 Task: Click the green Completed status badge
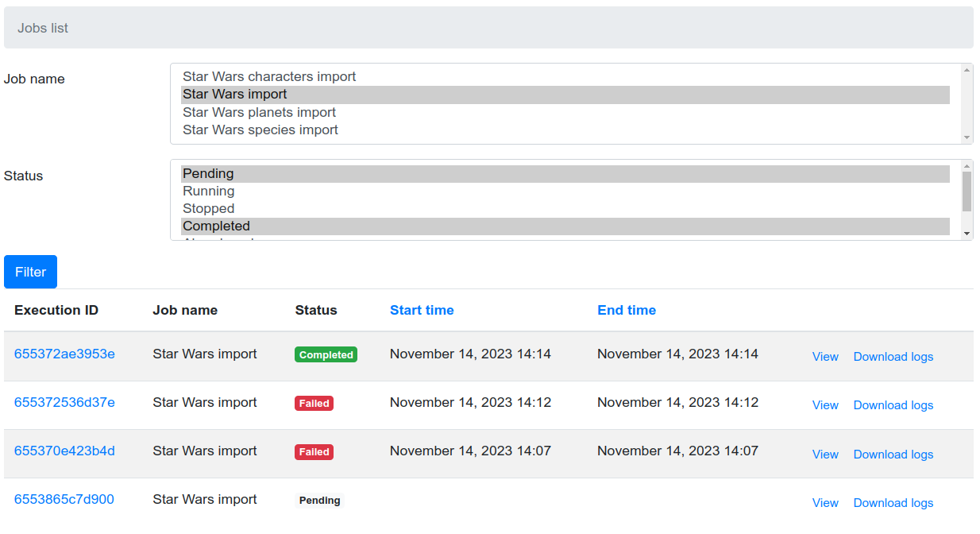coord(326,355)
